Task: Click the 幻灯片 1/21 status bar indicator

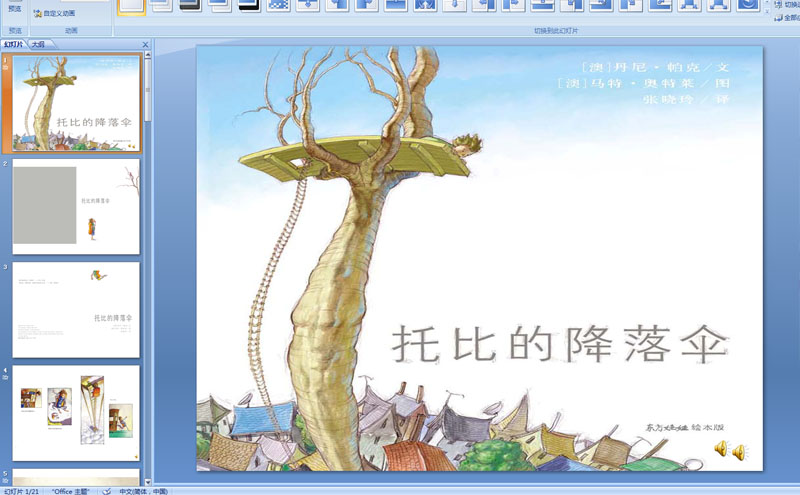Action: pos(20,491)
